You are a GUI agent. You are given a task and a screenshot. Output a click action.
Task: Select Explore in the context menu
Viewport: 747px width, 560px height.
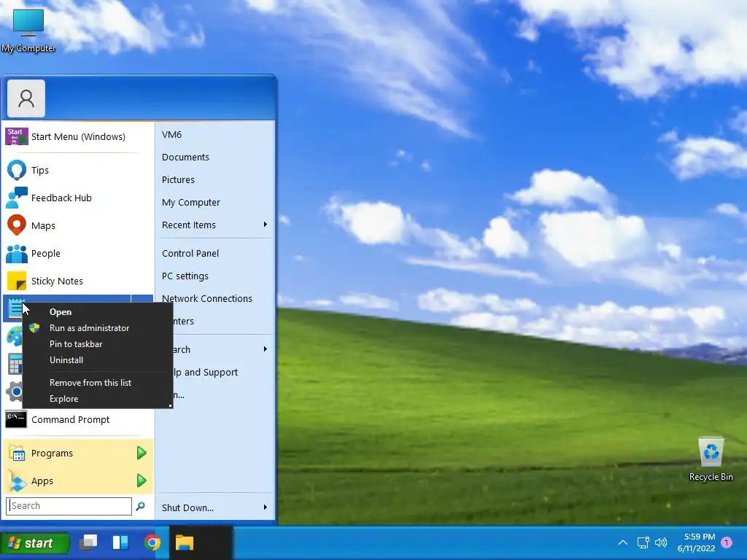coord(98,399)
